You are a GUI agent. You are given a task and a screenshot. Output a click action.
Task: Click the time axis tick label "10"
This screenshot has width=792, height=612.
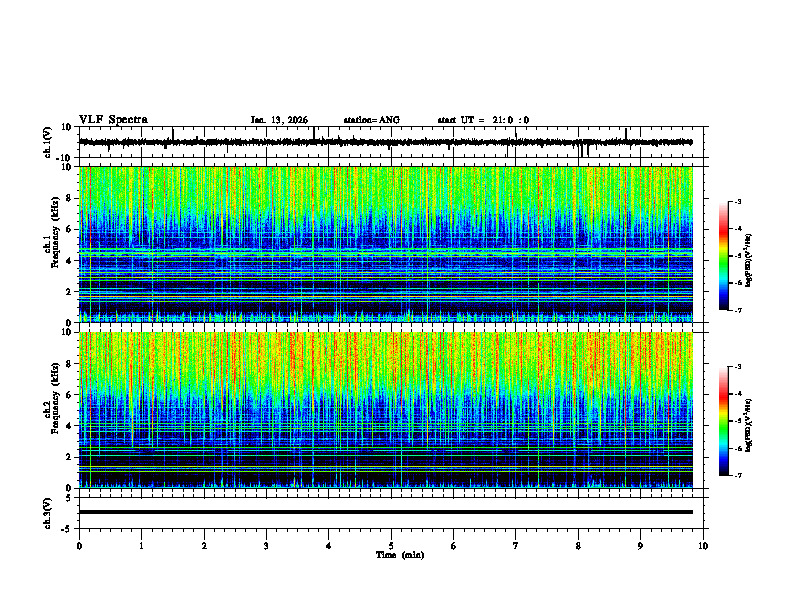coord(703,546)
